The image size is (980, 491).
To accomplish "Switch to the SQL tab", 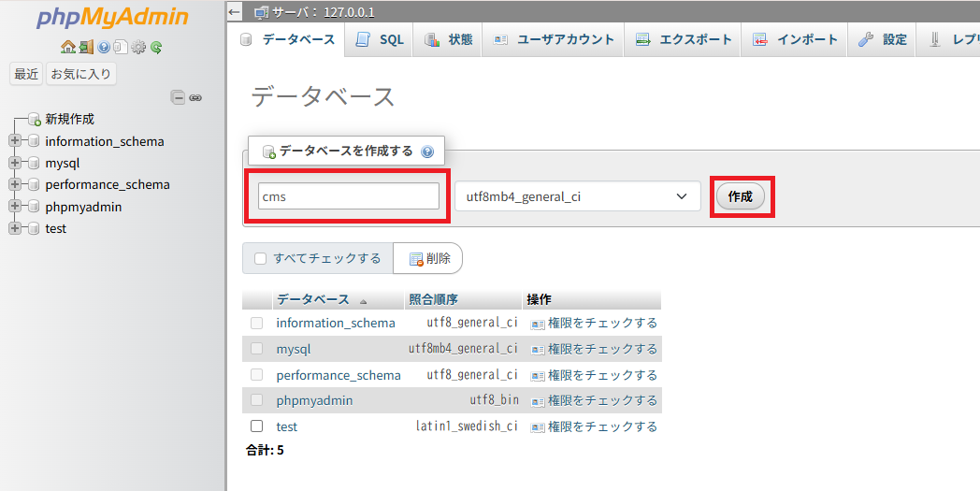I will (x=381, y=39).
